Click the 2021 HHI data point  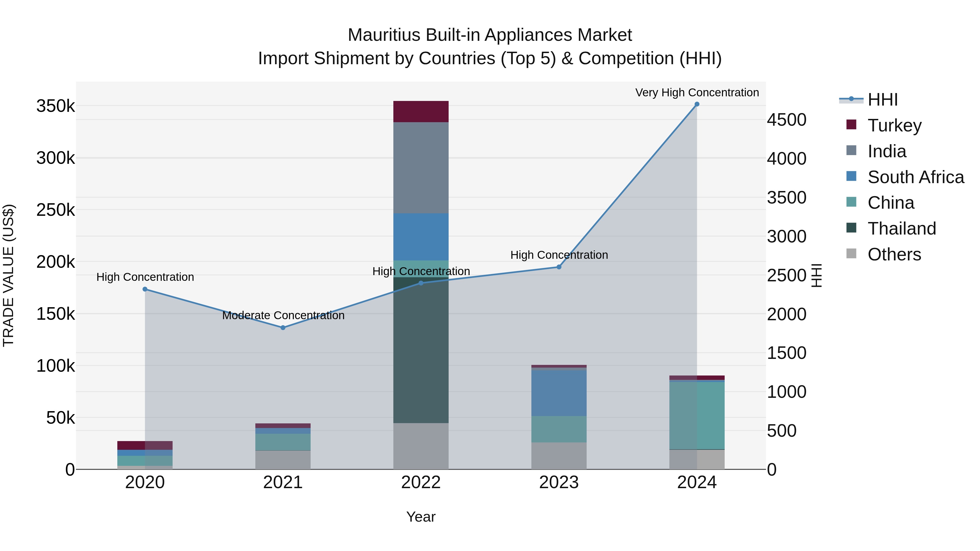click(x=283, y=328)
